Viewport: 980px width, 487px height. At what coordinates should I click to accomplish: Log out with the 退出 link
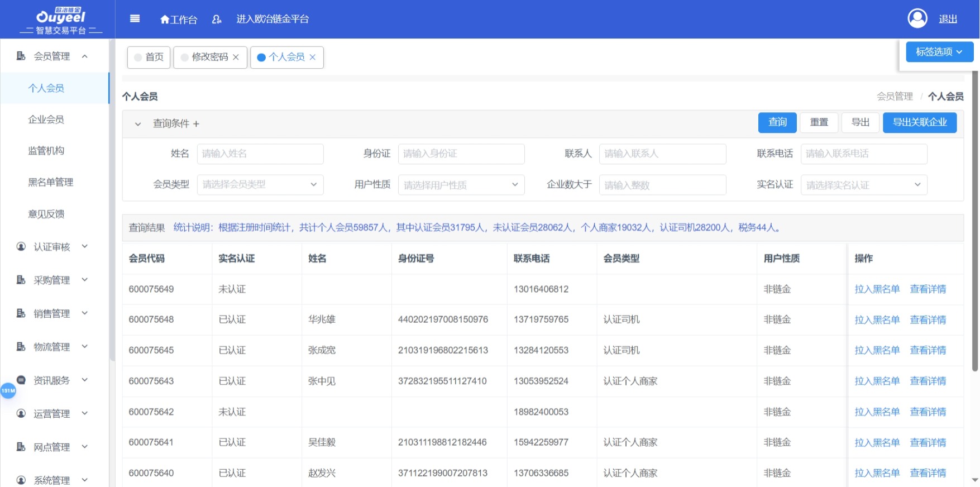[948, 19]
